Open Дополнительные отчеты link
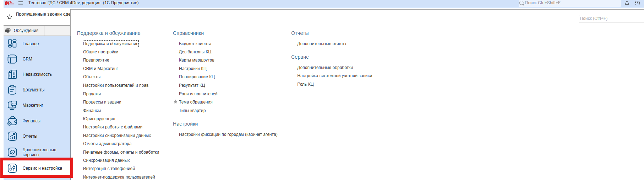Image resolution: width=644 pixels, height=180 pixels. 321,44
